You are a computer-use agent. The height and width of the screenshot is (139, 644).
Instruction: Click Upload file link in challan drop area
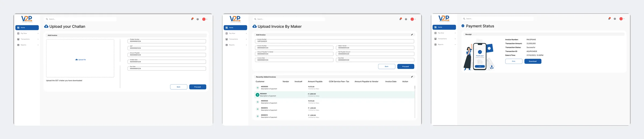[81, 60]
